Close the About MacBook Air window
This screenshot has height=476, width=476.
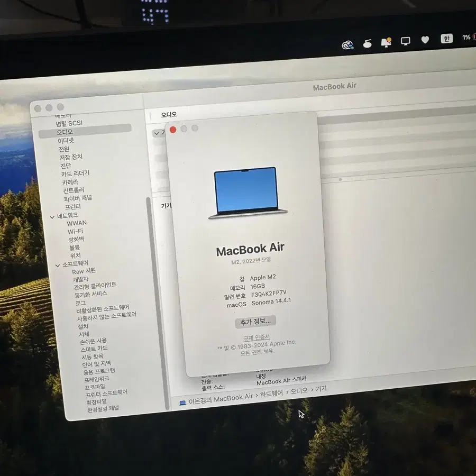(x=173, y=130)
